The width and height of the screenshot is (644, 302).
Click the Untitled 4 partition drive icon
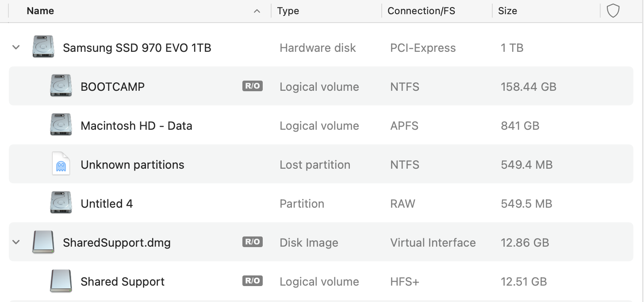61,203
